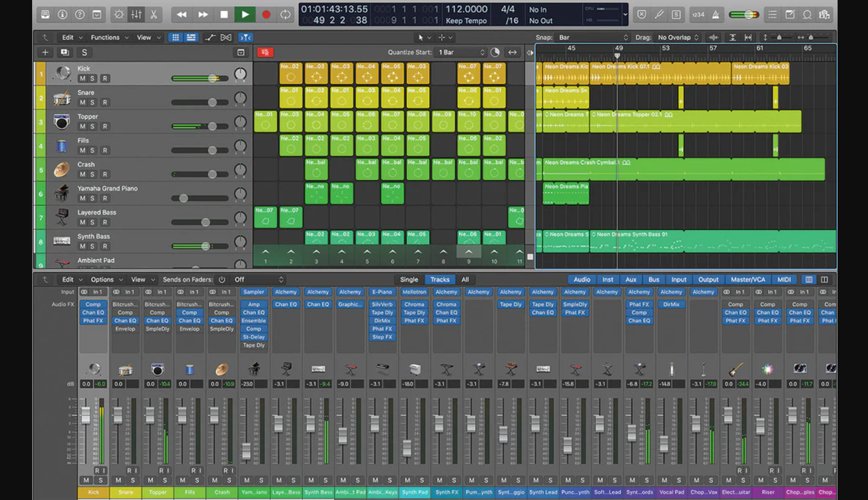The width and height of the screenshot is (868, 500).
Task: Enable the metronome click
Action: (x=716, y=14)
